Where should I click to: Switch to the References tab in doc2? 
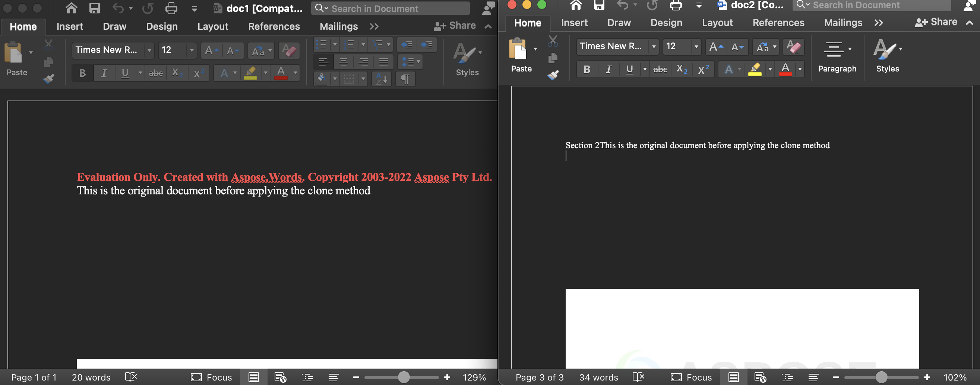click(x=778, y=22)
